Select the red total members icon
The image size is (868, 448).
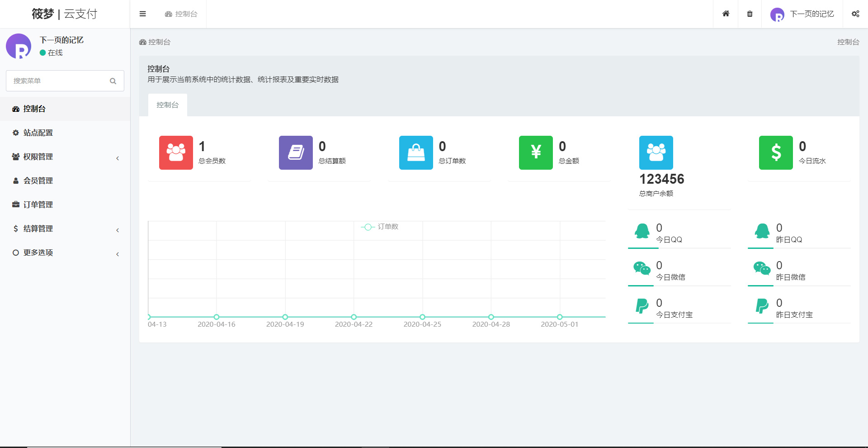(176, 153)
